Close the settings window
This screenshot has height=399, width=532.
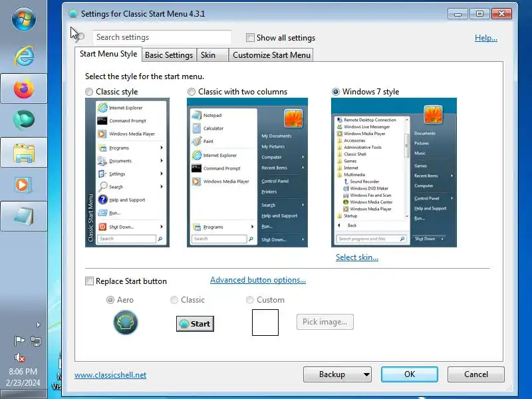pyautogui.click(x=501, y=14)
